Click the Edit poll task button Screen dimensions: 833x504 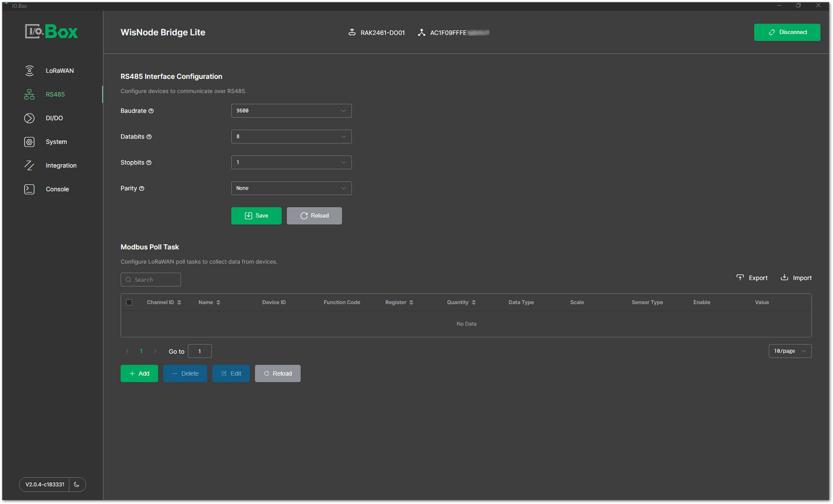tap(231, 373)
